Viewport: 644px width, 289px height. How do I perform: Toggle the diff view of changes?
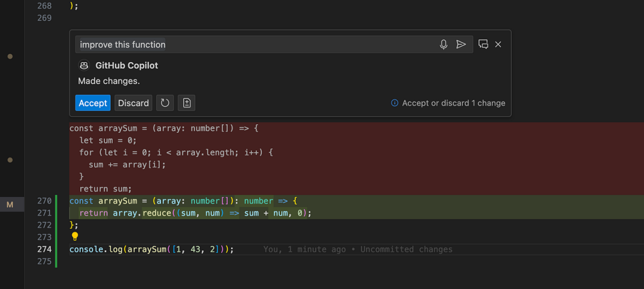(187, 103)
